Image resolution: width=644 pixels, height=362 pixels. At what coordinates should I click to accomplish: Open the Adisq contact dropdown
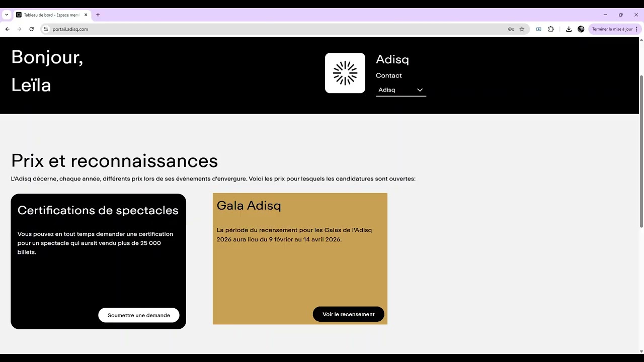click(x=400, y=90)
